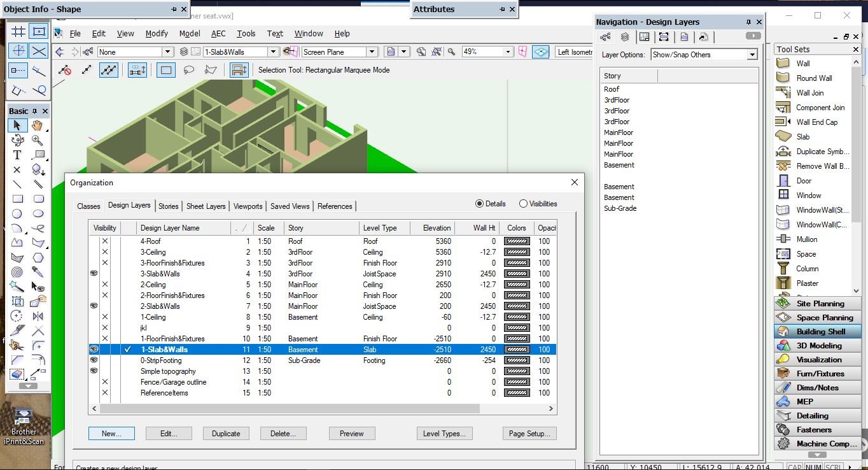Click the New... button
Screen dimensions: 868x470
point(111,434)
